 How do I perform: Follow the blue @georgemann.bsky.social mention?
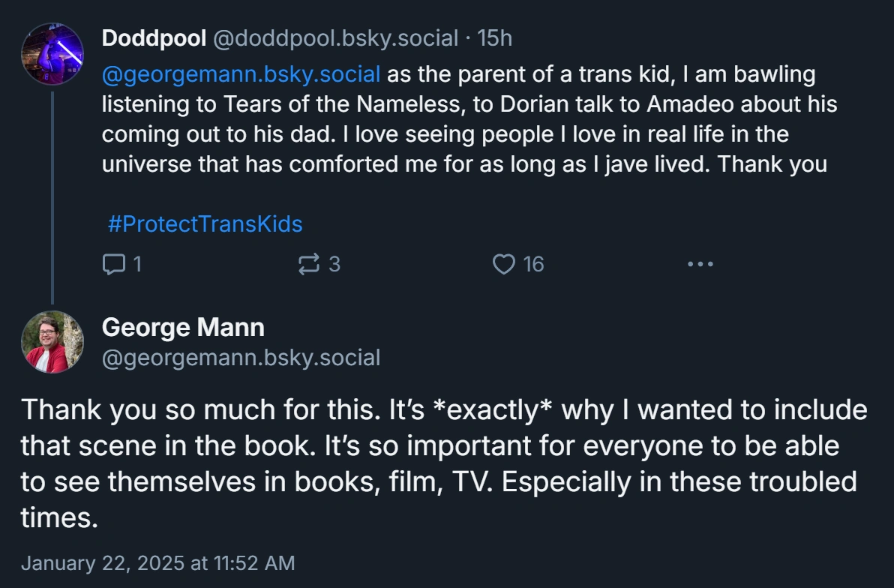(x=240, y=75)
